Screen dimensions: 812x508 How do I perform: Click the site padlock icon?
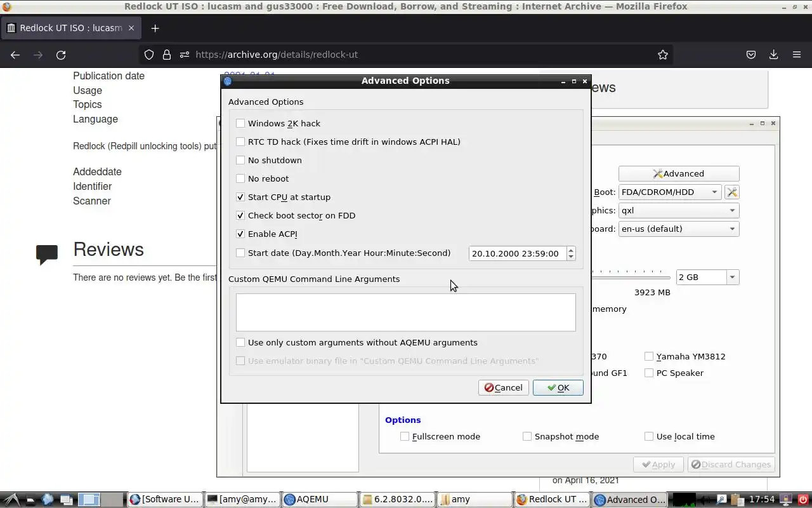pyautogui.click(x=166, y=55)
